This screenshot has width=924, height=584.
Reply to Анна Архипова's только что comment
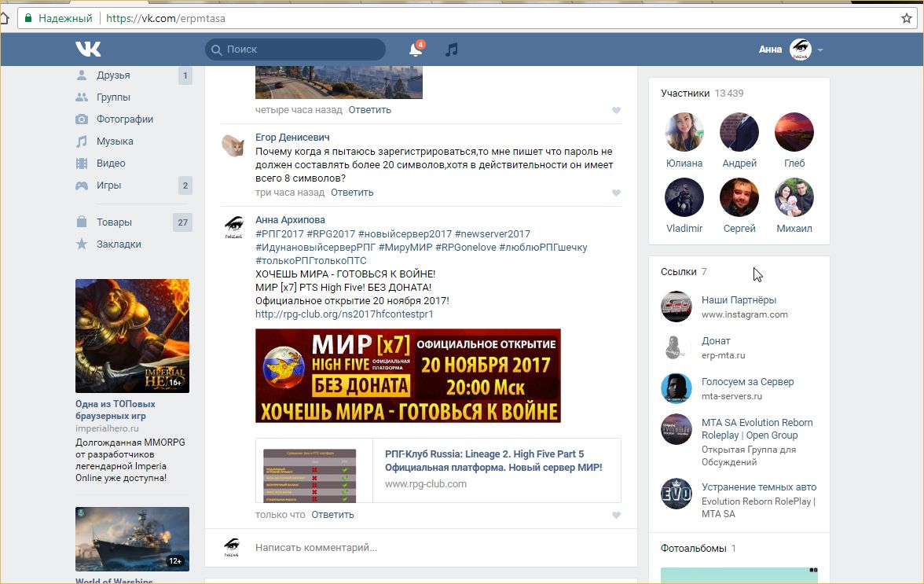[x=332, y=515]
